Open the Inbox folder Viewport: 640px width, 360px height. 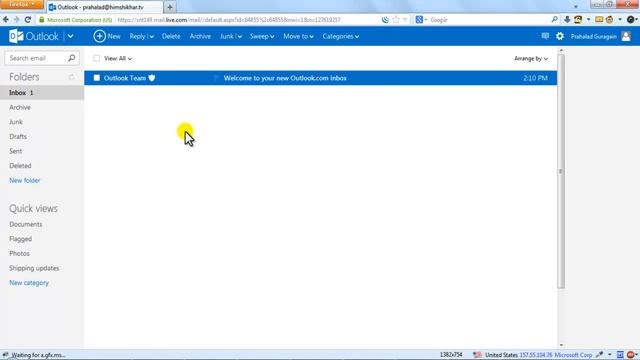point(42,93)
